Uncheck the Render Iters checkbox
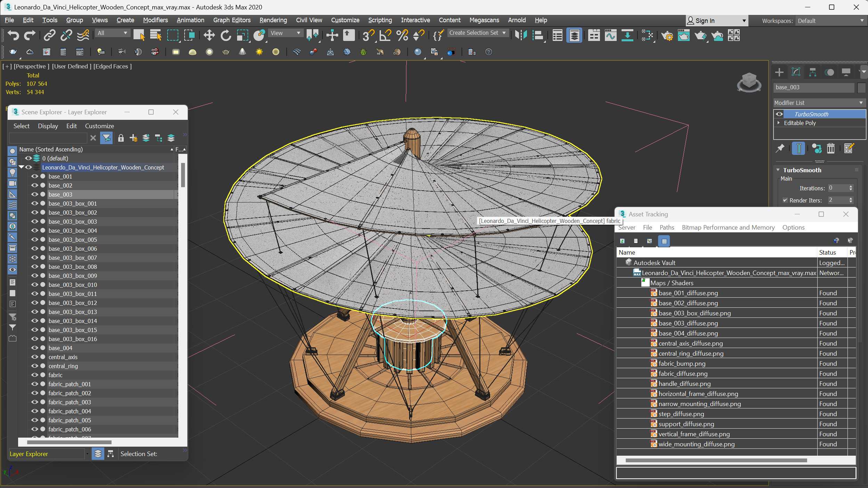Viewport: 868px width, 488px height. 785,200
